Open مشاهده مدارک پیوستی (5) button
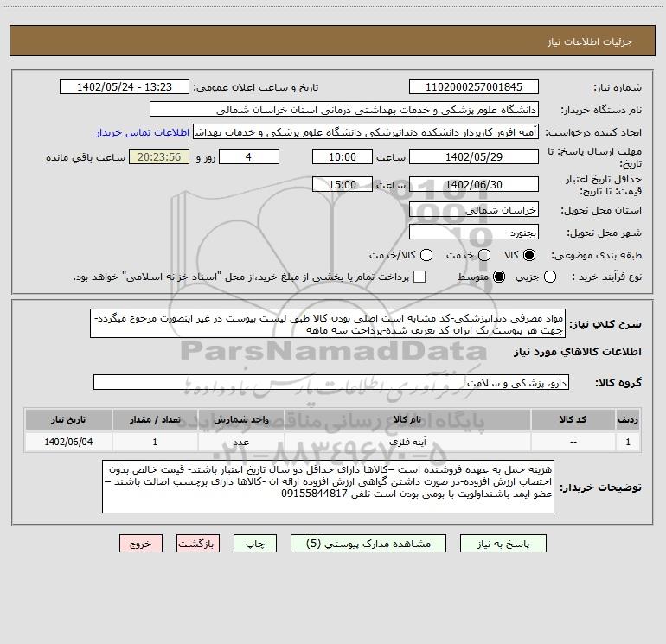 [x=368, y=544]
